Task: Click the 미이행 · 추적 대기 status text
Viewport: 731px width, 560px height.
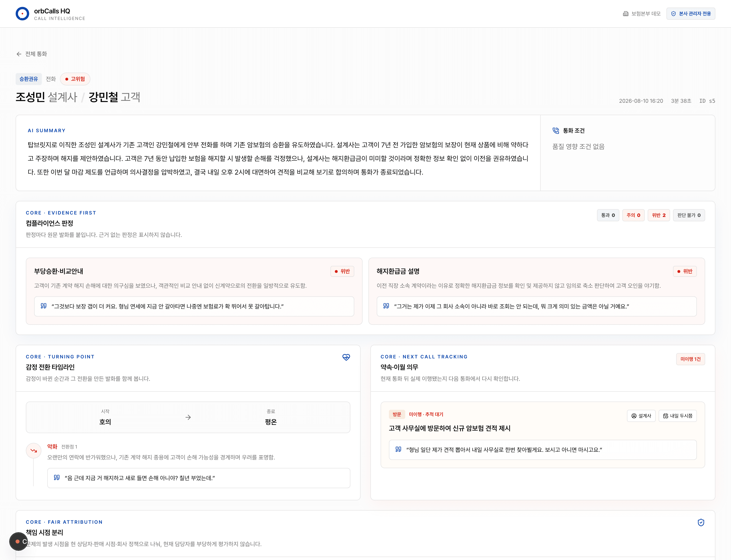Action: click(x=426, y=414)
